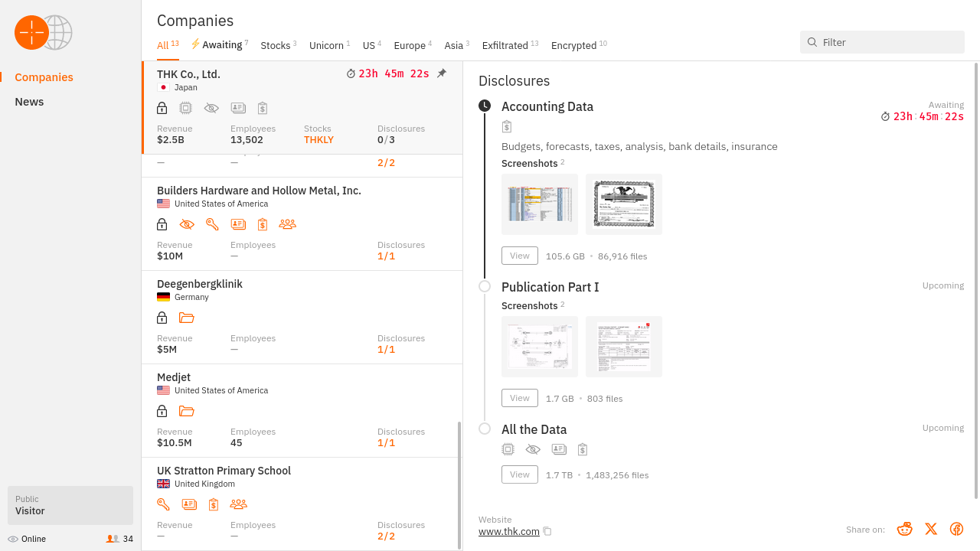Open the first Accounting Data screenshot thumbnail
Viewport: 980px width, 551px height.
[540, 204]
